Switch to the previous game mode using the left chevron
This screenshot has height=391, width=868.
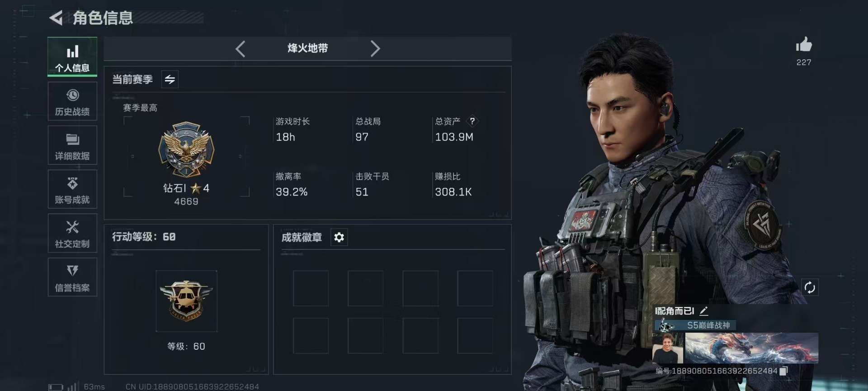tap(241, 49)
